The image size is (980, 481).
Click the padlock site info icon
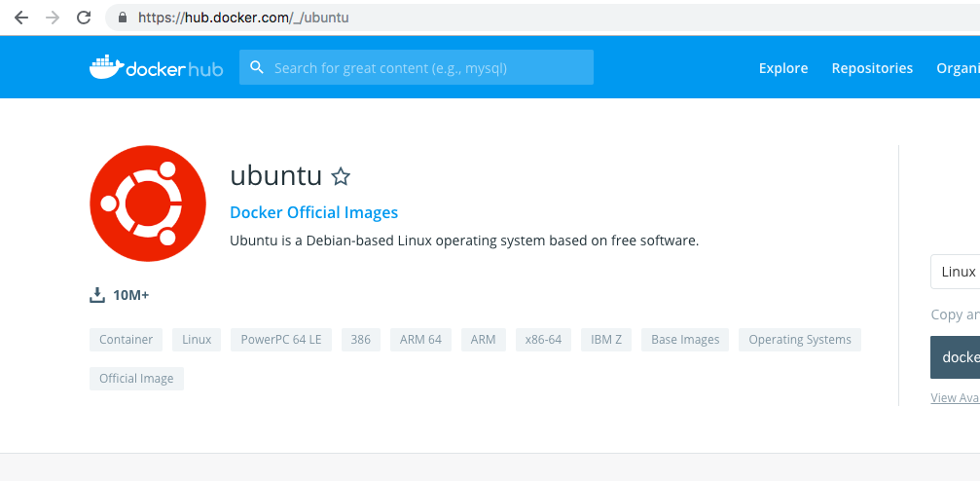123,18
